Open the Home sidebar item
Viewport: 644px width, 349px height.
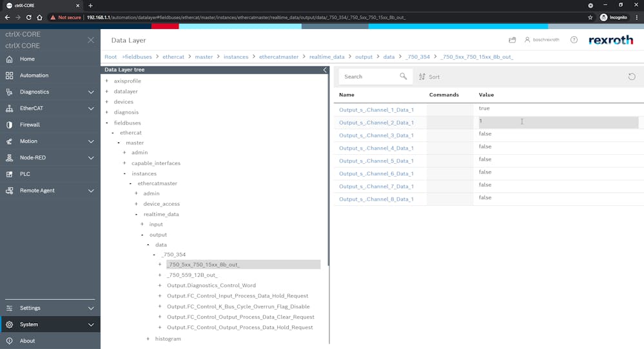[x=27, y=59]
